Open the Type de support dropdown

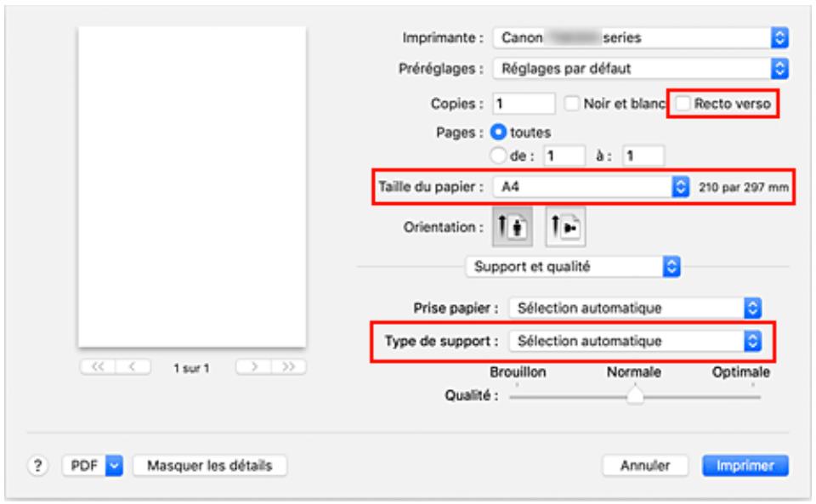click(635, 341)
